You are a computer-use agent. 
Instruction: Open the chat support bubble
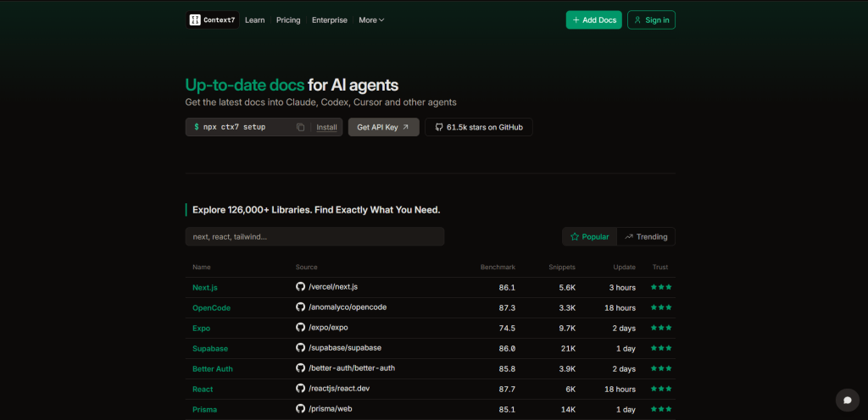point(847,400)
